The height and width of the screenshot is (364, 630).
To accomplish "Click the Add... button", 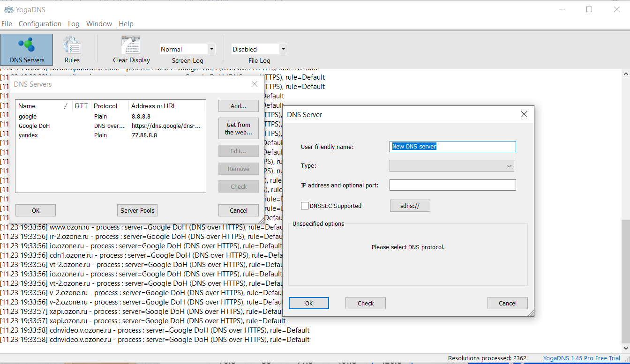I will (x=239, y=106).
